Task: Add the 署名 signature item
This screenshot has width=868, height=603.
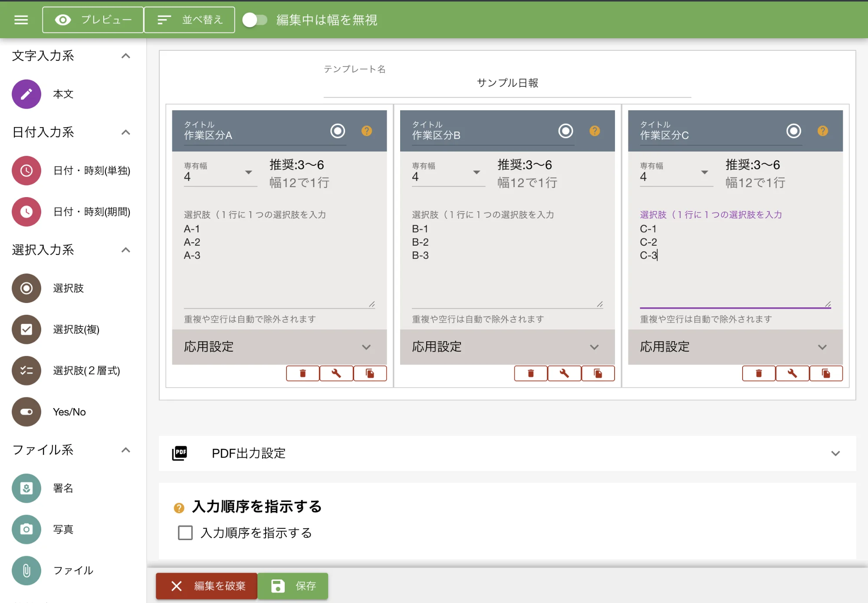Action: [26, 488]
